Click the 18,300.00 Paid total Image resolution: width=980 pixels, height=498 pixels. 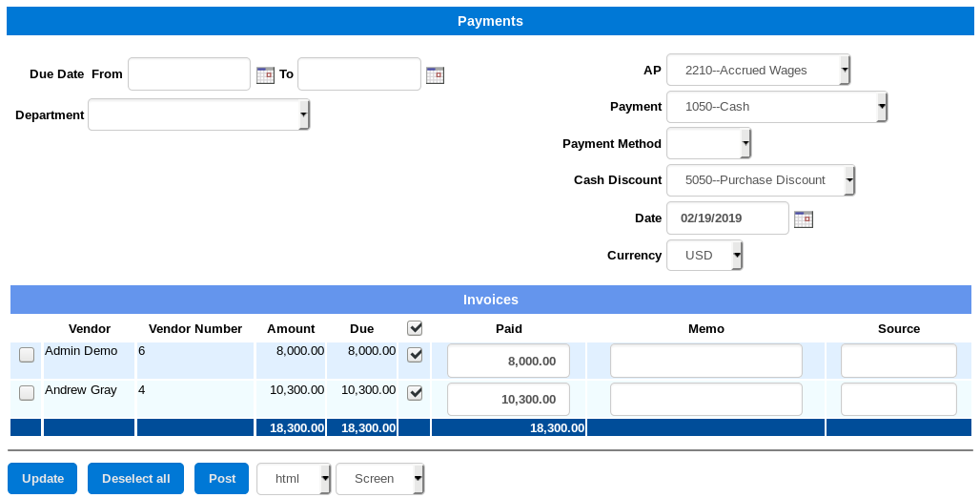click(x=557, y=428)
